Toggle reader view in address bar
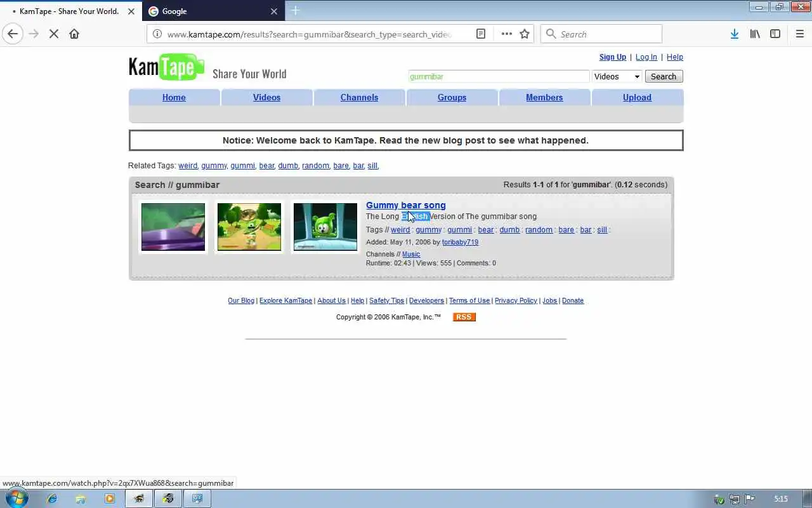Image resolution: width=812 pixels, height=508 pixels. point(481,34)
